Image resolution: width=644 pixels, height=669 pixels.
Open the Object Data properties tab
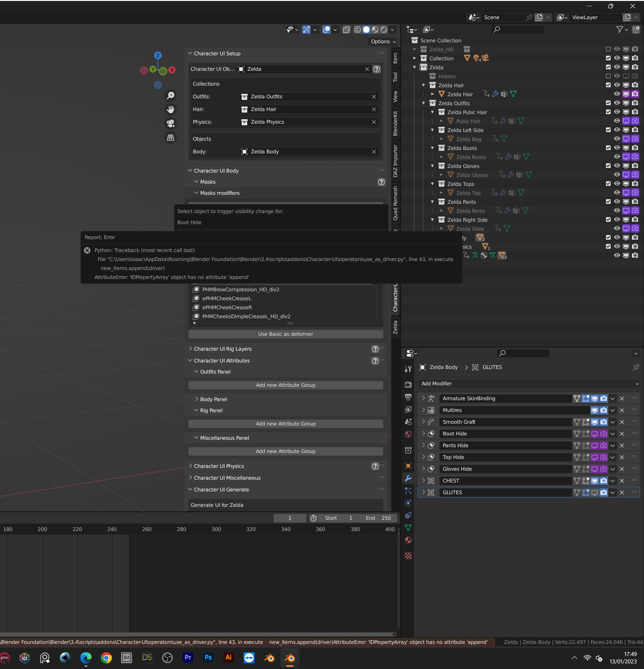click(x=408, y=528)
